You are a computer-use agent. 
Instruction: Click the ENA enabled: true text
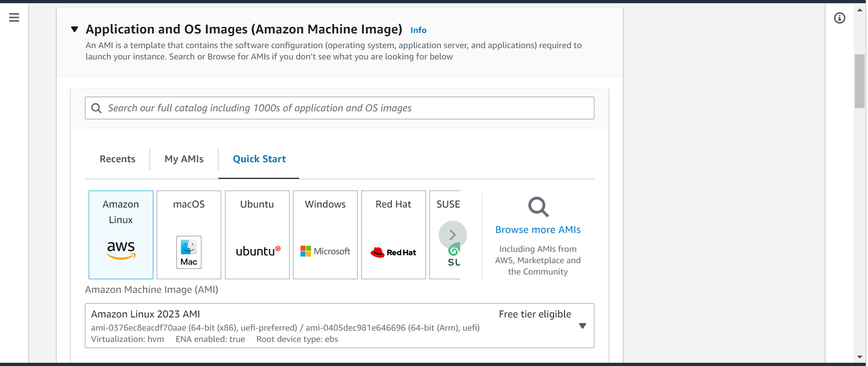click(210, 339)
